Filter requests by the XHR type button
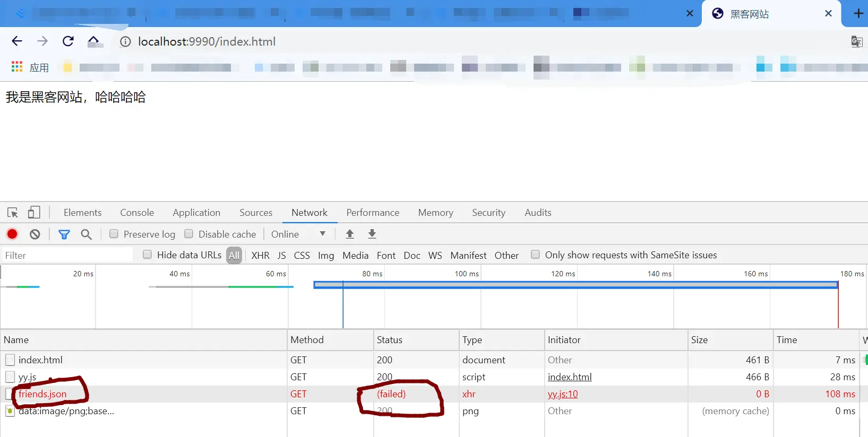868x437 pixels. pos(260,255)
